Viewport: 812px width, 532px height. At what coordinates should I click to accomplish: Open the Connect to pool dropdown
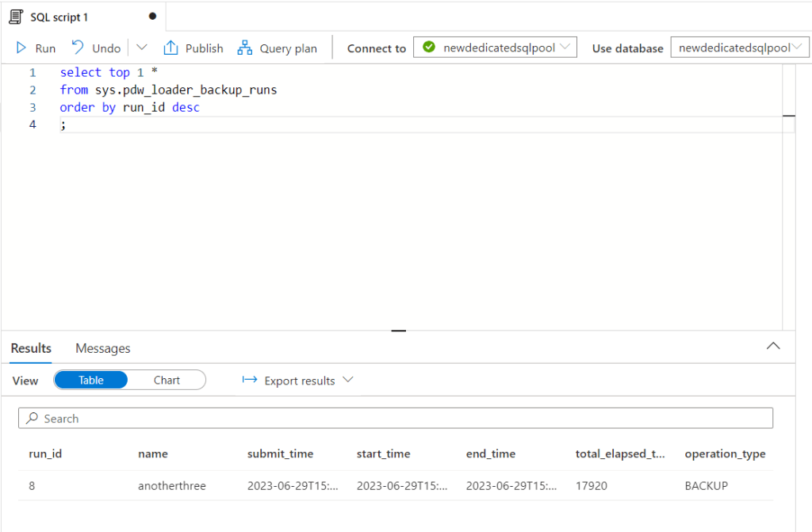click(x=496, y=48)
